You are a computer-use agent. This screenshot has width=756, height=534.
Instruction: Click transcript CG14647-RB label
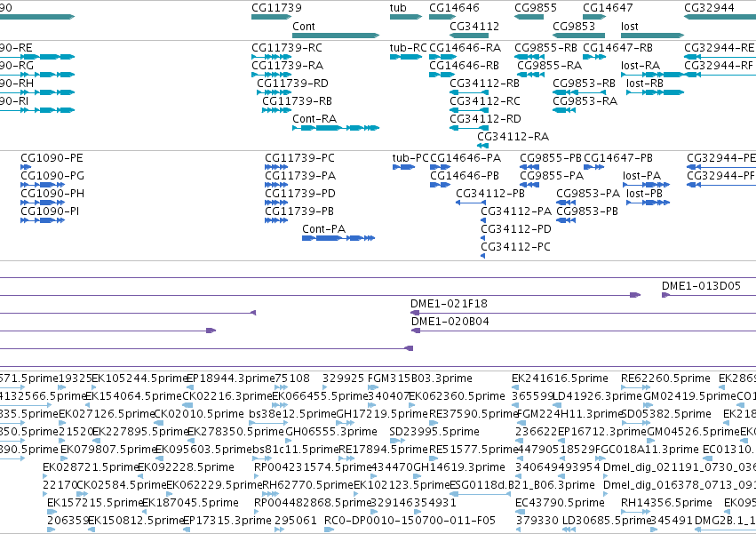pyautogui.click(x=617, y=48)
